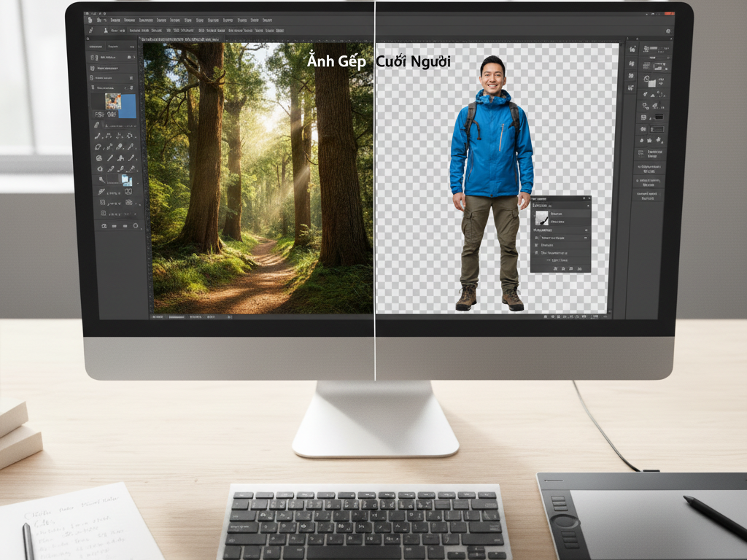Toggle visibility of first floating-panel list row

click(537, 237)
